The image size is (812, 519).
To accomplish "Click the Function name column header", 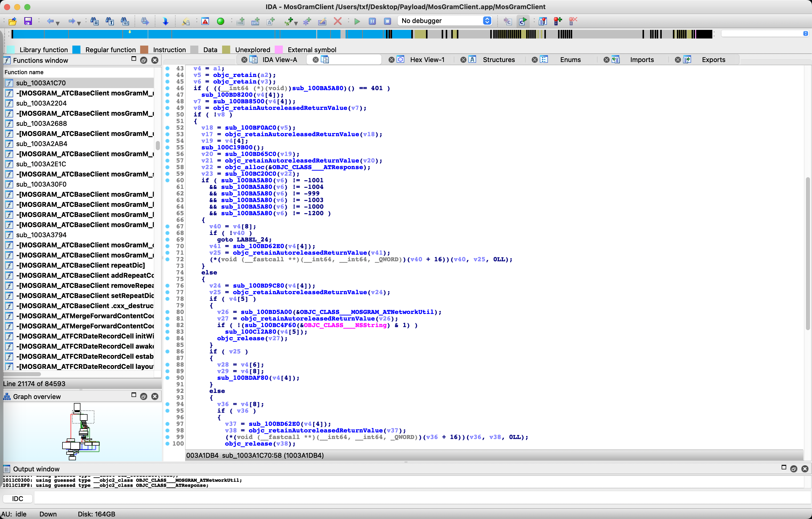I will pyautogui.click(x=79, y=72).
